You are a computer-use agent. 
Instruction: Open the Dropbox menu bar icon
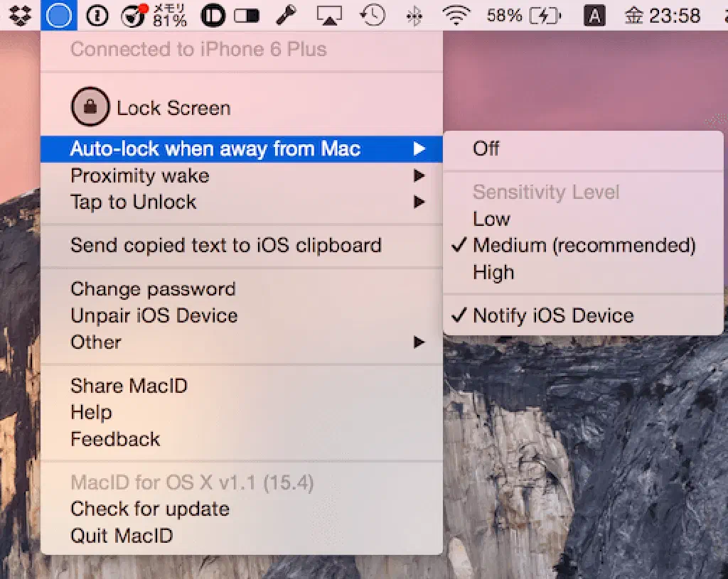click(x=20, y=14)
